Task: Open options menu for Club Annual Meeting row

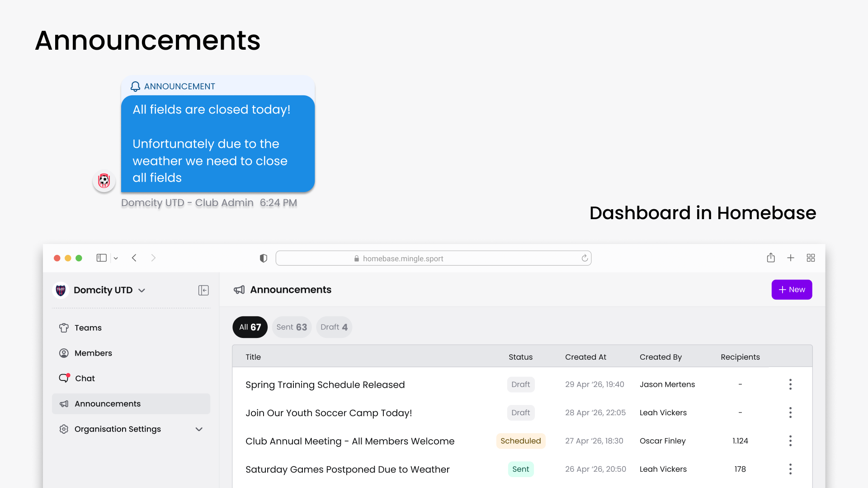Action: (790, 441)
